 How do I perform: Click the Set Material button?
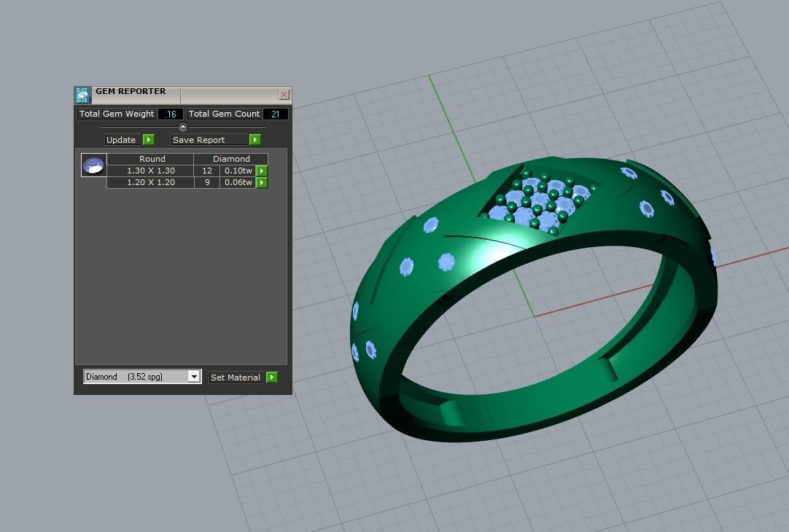point(236,377)
